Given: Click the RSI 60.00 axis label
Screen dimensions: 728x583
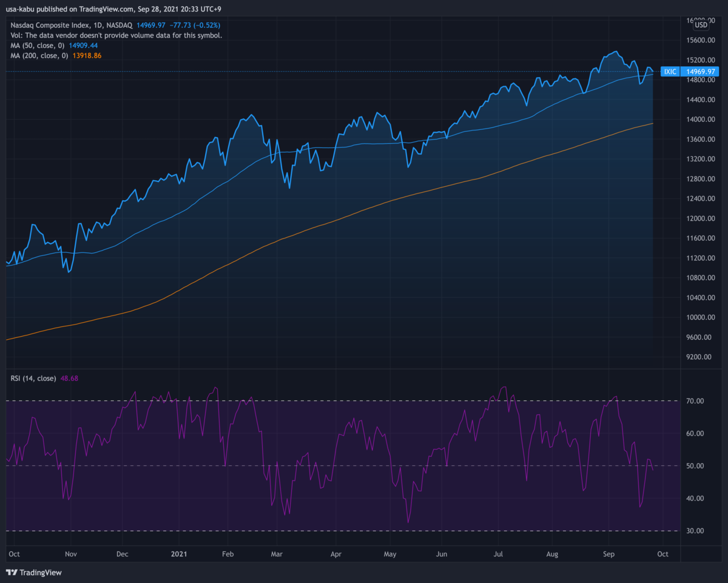Looking at the screenshot, I should [x=695, y=434].
